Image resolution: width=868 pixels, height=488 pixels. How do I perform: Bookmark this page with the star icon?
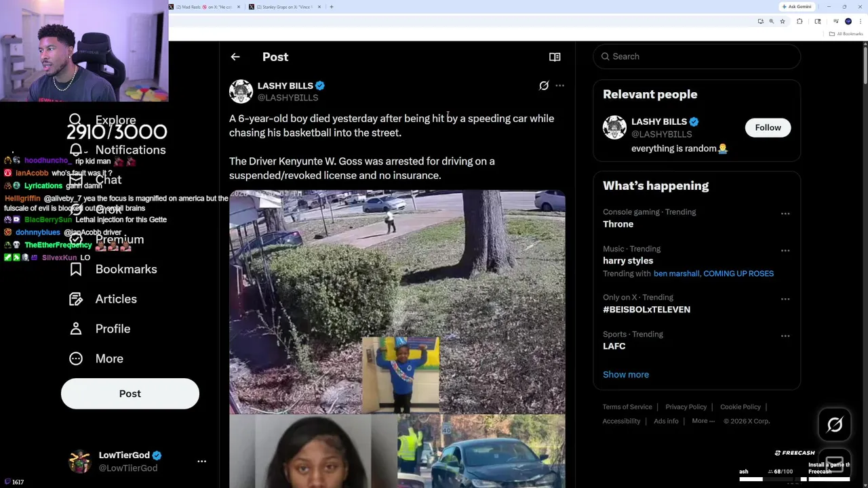pos(783,22)
